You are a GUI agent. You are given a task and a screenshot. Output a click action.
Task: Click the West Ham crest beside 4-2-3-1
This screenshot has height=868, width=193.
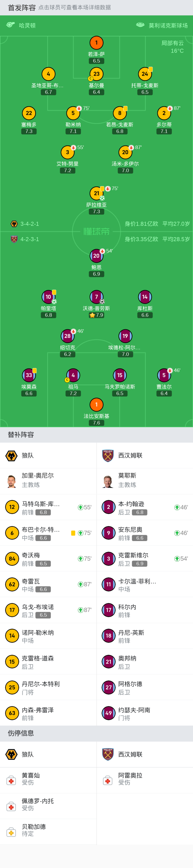14,239
